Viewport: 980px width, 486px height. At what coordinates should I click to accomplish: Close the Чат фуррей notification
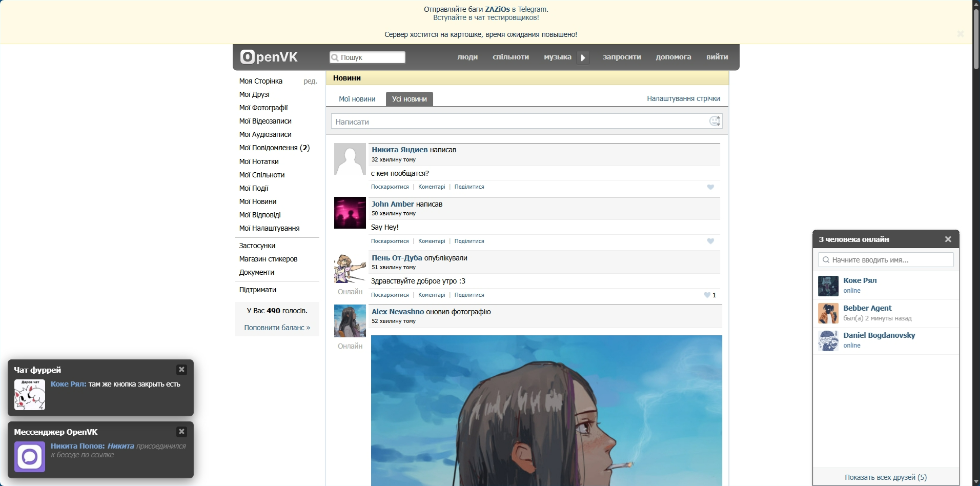point(181,370)
